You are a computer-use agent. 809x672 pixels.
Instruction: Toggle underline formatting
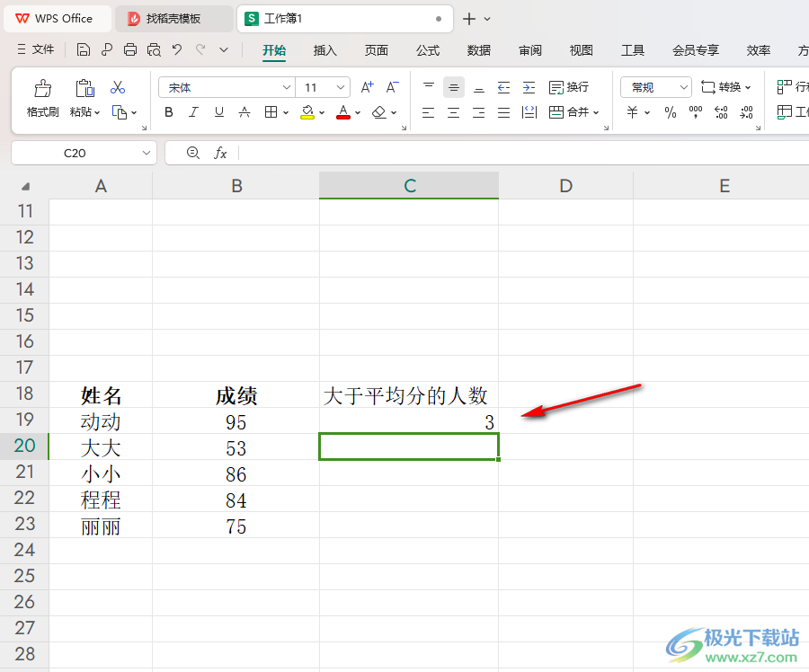click(x=218, y=112)
